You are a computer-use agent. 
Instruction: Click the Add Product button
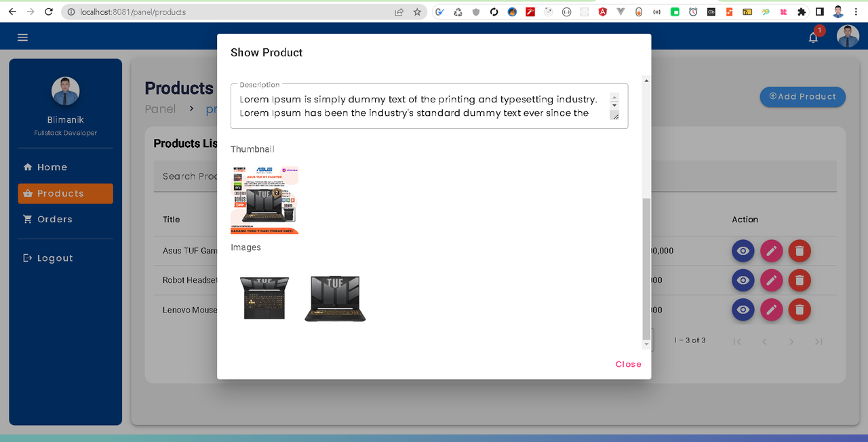(x=802, y=96)
